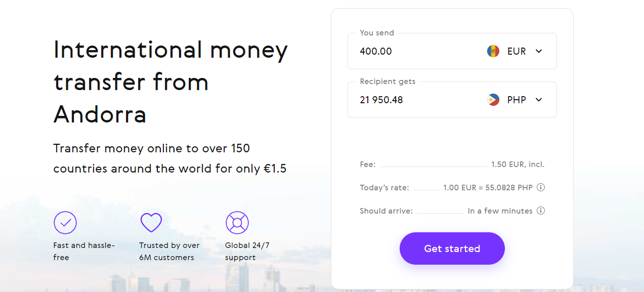The image size is (644, 292).
Task: Click the Andorra flag beside EUR
Action: pyautogui.click(x=493, y=51)
